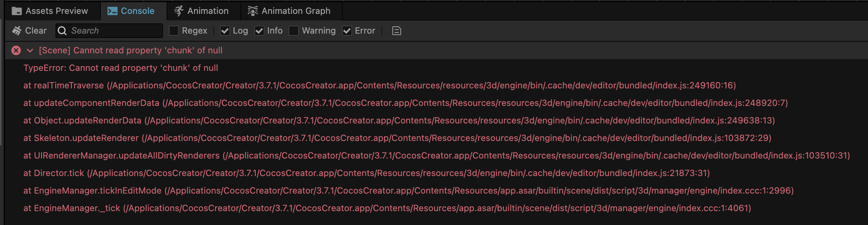Click the Console terminal icon

112,11
